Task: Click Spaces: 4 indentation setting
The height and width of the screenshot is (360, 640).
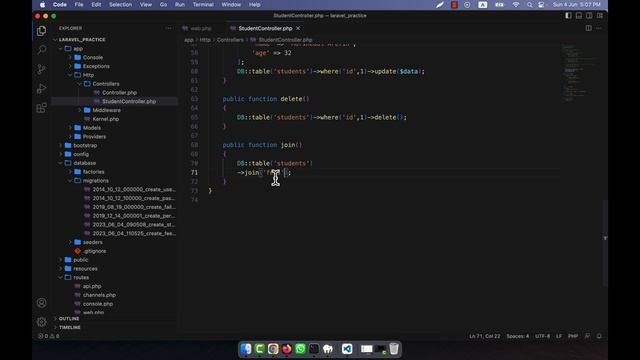Action: (518, 336)
